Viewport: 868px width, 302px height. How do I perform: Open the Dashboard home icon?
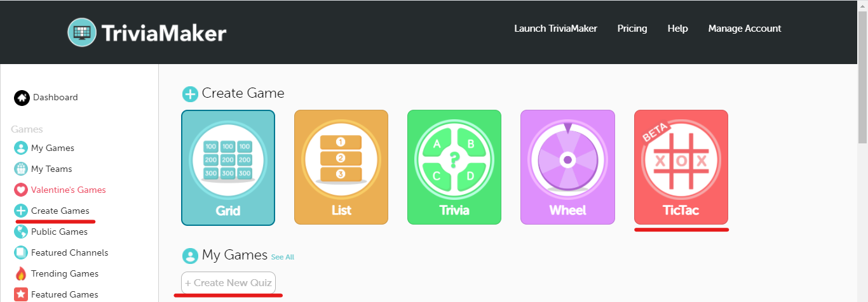22,98
